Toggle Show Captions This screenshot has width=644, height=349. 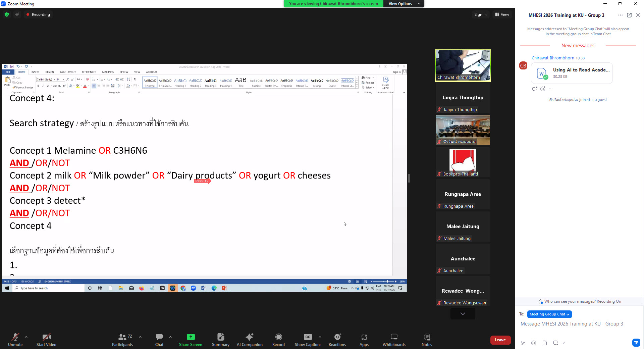[x=308, y=340]
